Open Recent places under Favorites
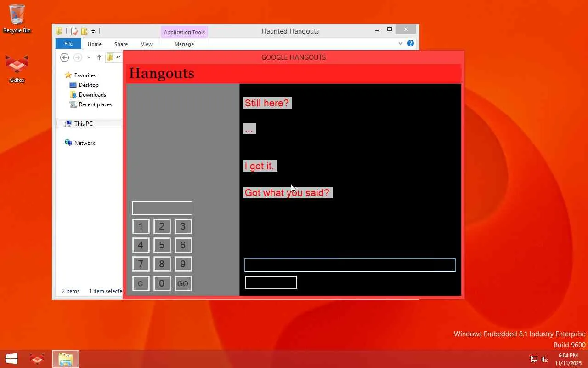Screen dimensions: 588x368 point(91,104)
